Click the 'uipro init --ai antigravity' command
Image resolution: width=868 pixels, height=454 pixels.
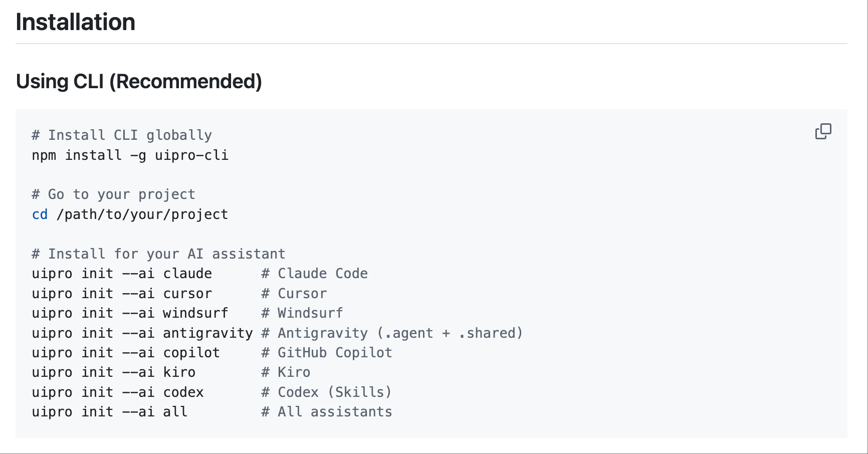coord(142,333)
